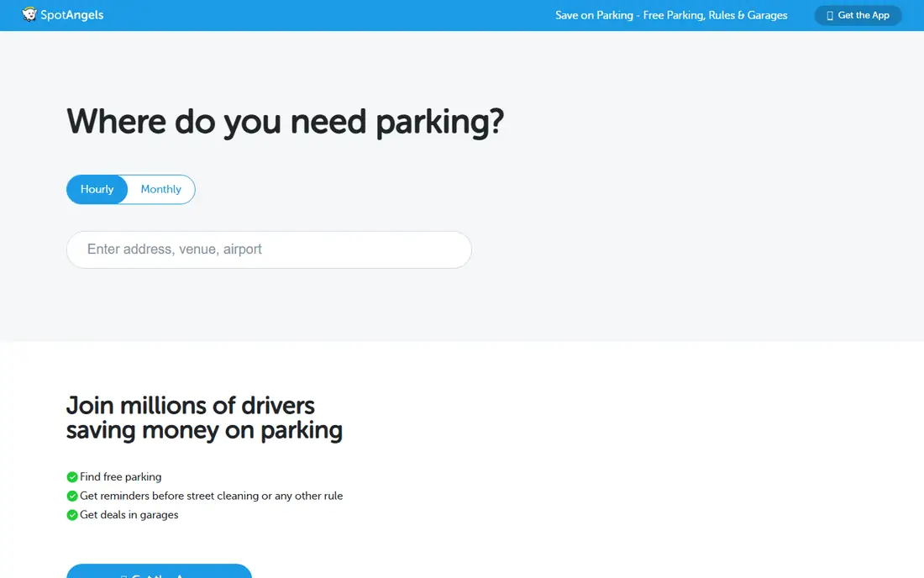Focus the address, venue, airport search field
924x578 pixels.
[269, 250]
